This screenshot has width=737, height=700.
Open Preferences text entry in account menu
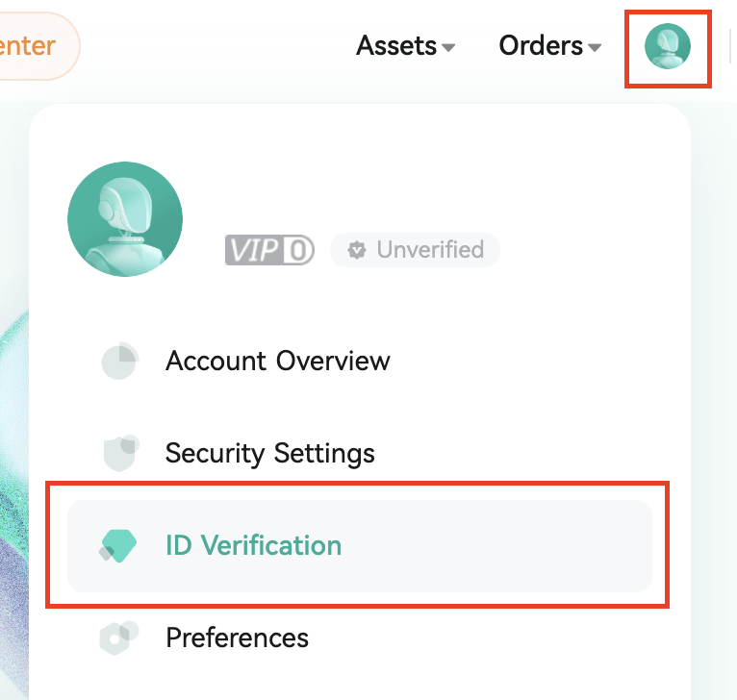tap(237, 637)
